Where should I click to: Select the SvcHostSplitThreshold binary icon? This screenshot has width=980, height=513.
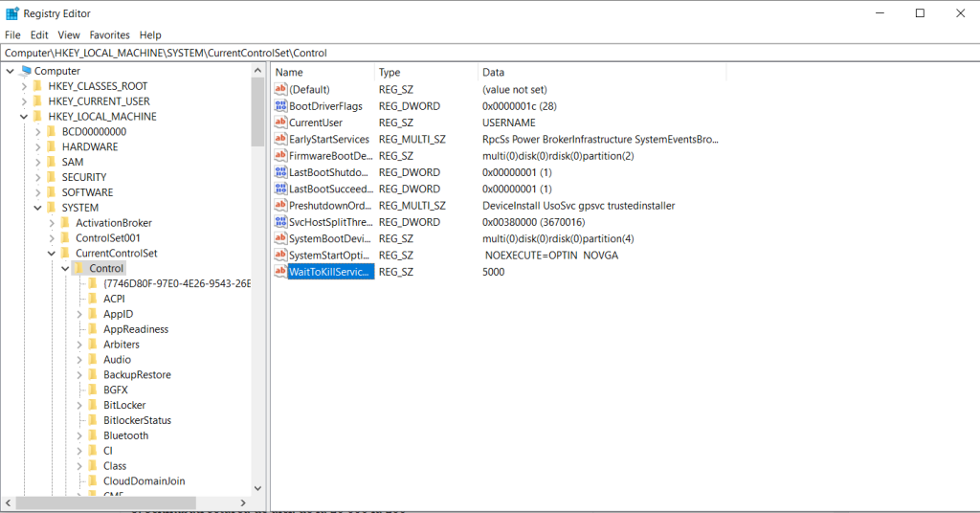coord(280,222)
